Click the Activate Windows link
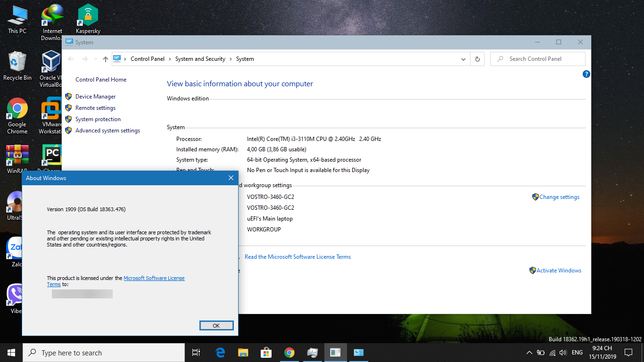 [559, 271]
